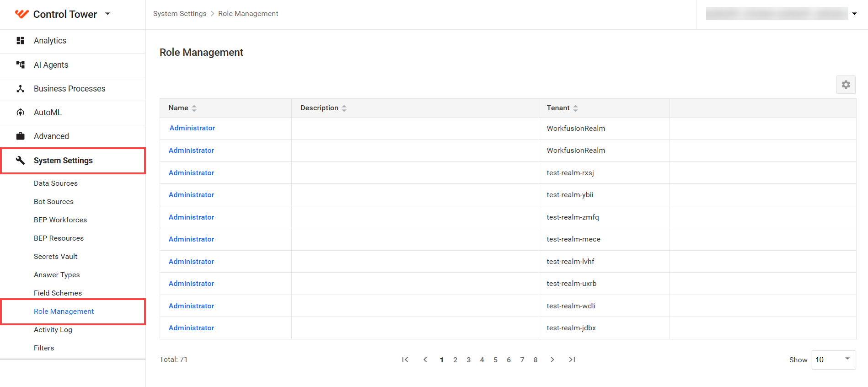Open Bot Sources submenu item
Screen dimensions: 868x387
coord(54,202)
